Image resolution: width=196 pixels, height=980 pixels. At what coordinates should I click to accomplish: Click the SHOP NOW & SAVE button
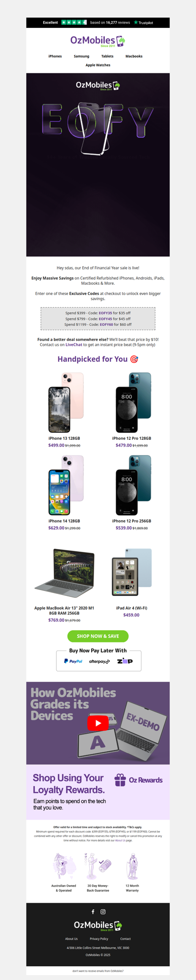[x=98, y=636]
